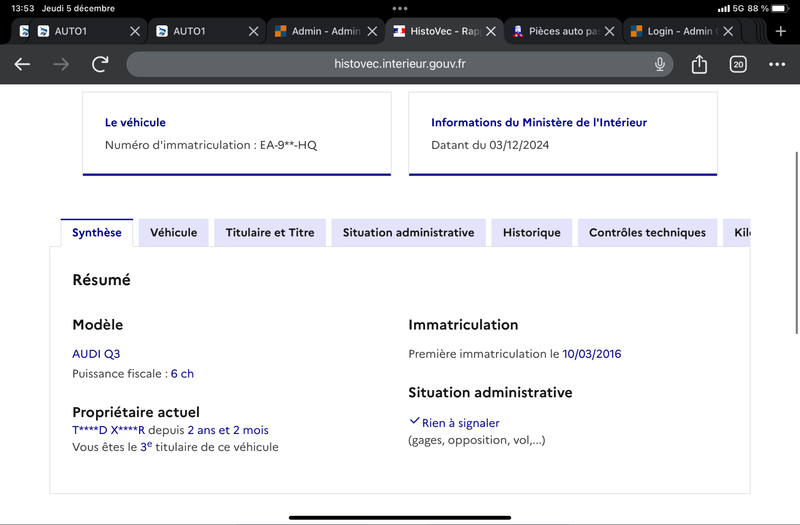Tap the histovec.interieur.gouv.fr address bar
The image size is (800, 525).
pos(399,64)
